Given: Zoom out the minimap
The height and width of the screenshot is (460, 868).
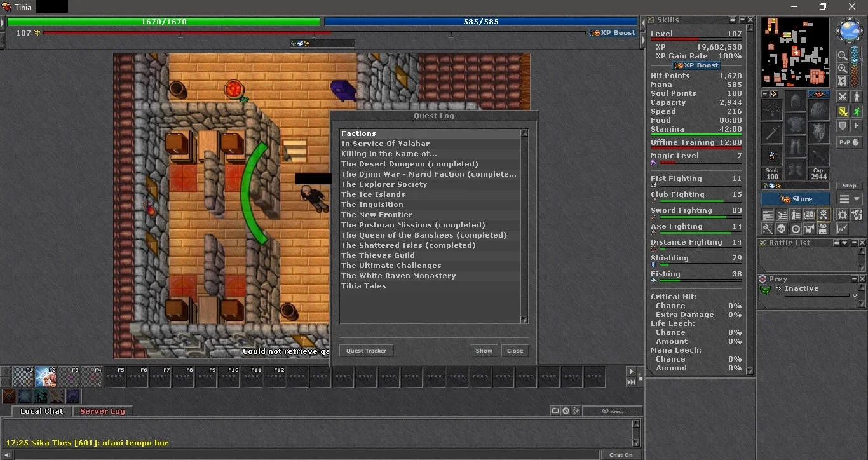Looking at the screenshot, I should coord(842,55).
